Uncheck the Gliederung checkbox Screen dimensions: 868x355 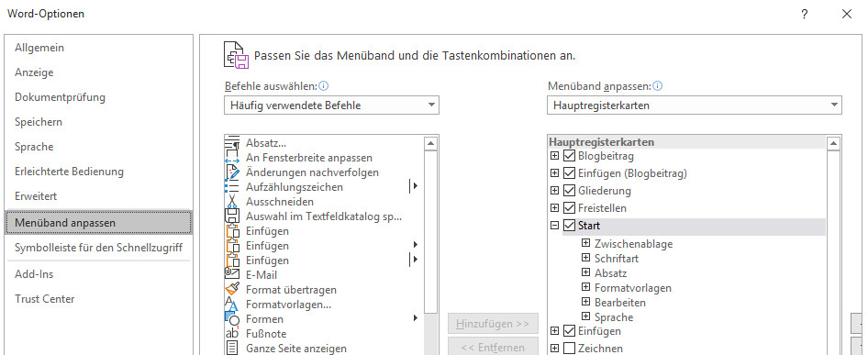click(x=569, y=191)
